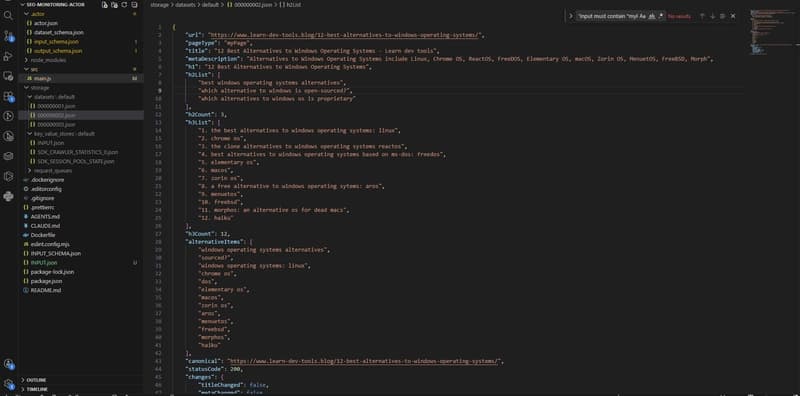Screen dimensions: 800x396
Task: Go to previous match in find widget
Action: point(702,16)
